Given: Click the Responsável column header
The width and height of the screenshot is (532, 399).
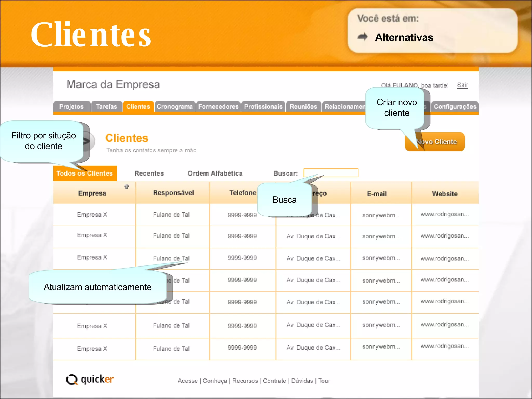Looking at the screenshot, I should [x=174, y=193].
